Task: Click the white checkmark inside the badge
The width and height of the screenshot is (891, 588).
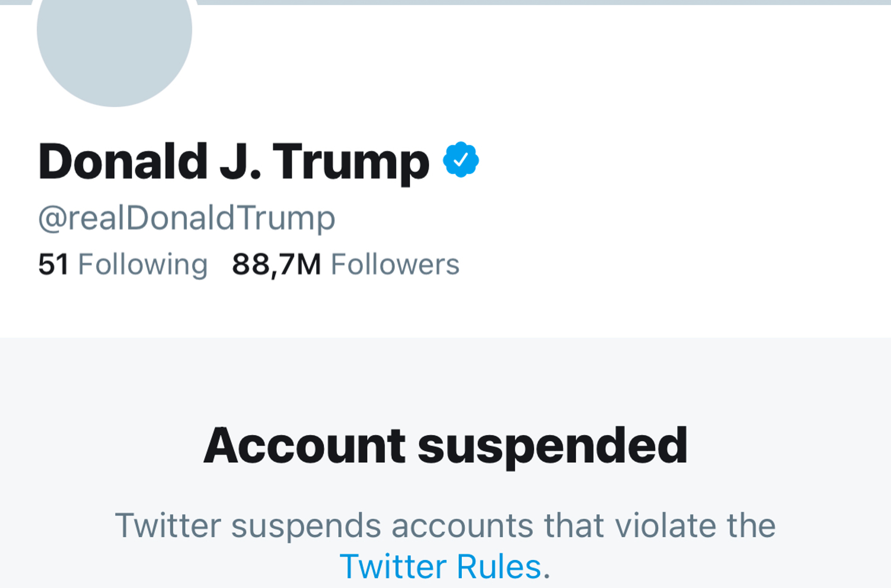Action: coord(461,160)
